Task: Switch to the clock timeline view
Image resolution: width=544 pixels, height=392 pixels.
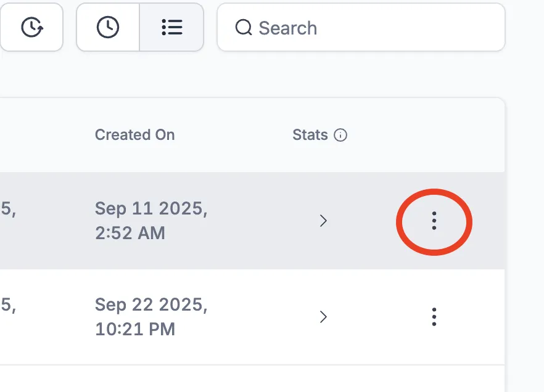Action: click(108, 28)
